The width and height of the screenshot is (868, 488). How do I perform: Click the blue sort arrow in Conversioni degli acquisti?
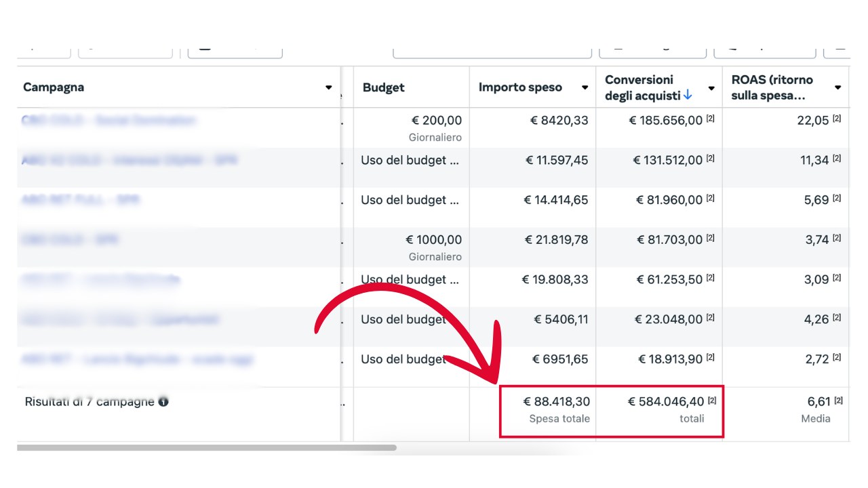tap(688, 96)
